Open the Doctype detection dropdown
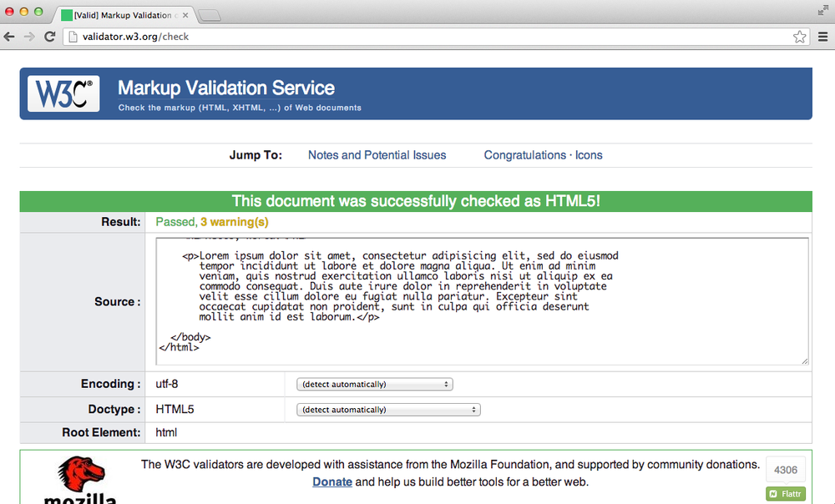This screenshot has height=504, width=835. click(x=388, y=410)
